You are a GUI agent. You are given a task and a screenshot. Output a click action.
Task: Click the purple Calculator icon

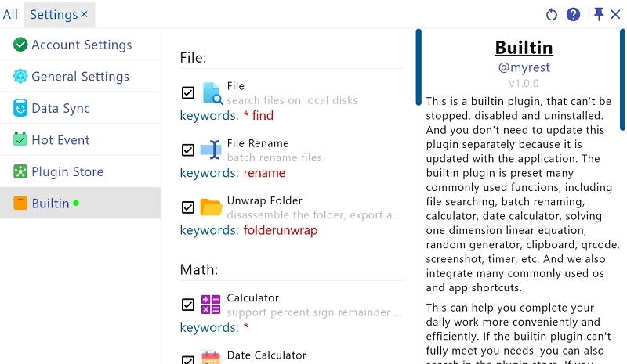tap(211, 305)
